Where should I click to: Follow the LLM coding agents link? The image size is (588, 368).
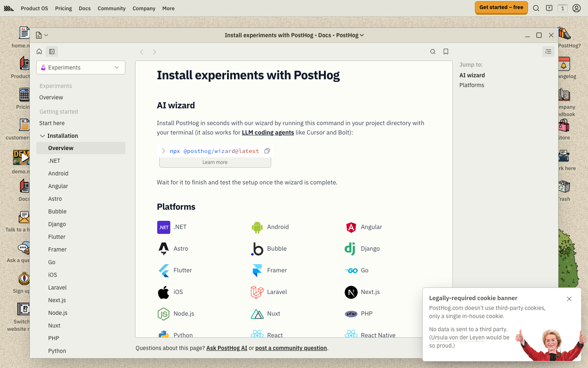click(x=268, y=132)
